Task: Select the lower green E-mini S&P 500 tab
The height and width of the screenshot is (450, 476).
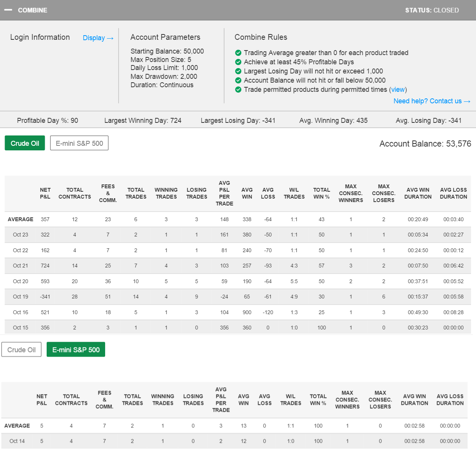Action: click(x=76, y=350)
